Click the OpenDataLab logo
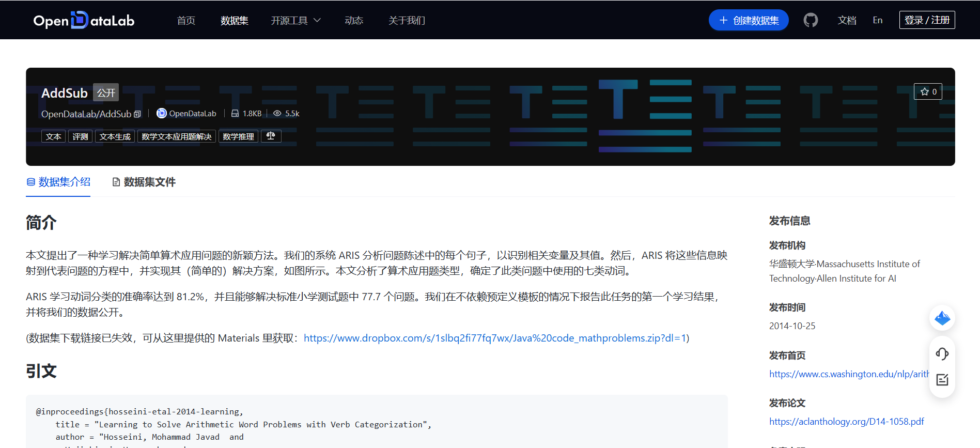 [x=84, y=20]
